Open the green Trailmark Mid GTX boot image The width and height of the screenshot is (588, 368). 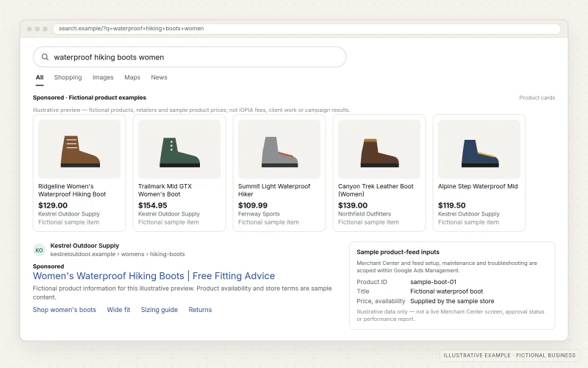[x=179, y=149]
